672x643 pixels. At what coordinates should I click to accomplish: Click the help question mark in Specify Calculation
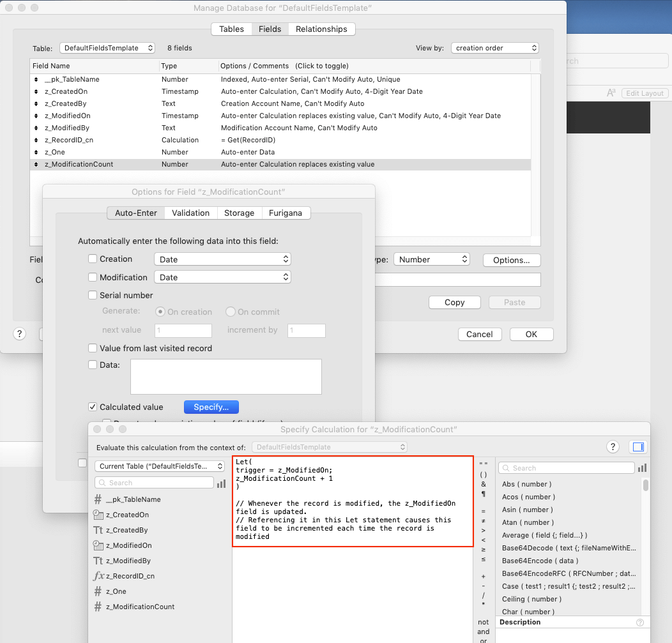coord(613,447)
